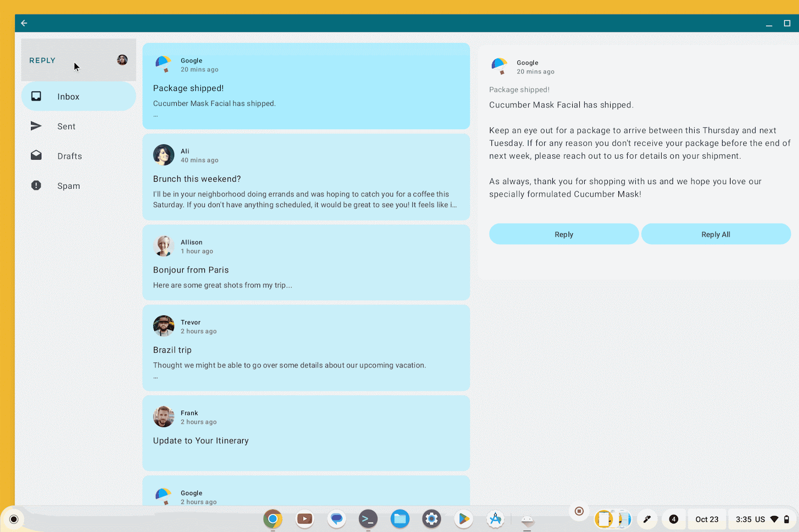This screenshot has height=532, width=799.
Task: Open the stylus tools in shelf
Action: 647,520
